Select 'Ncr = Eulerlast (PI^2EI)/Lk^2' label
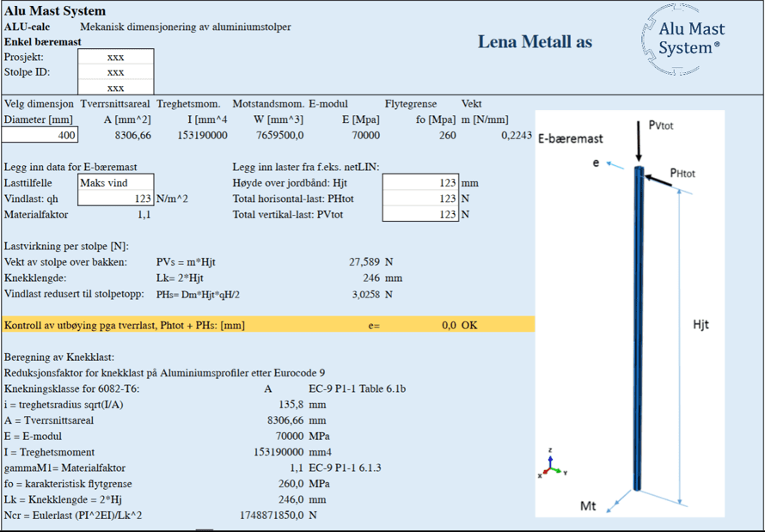 73,516
